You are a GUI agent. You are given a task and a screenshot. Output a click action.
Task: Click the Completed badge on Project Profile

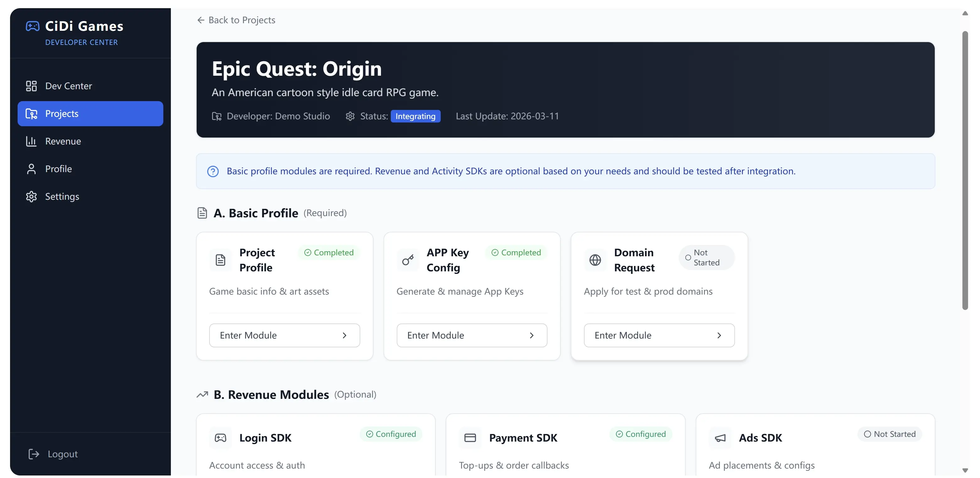[x=329, y=253]
